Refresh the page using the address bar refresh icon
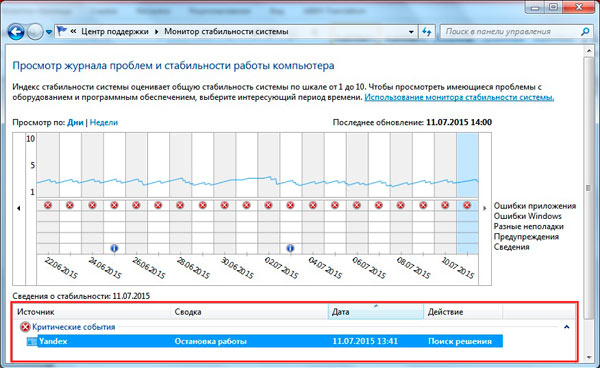Screen dimensions: 600x368 point(427,32)
